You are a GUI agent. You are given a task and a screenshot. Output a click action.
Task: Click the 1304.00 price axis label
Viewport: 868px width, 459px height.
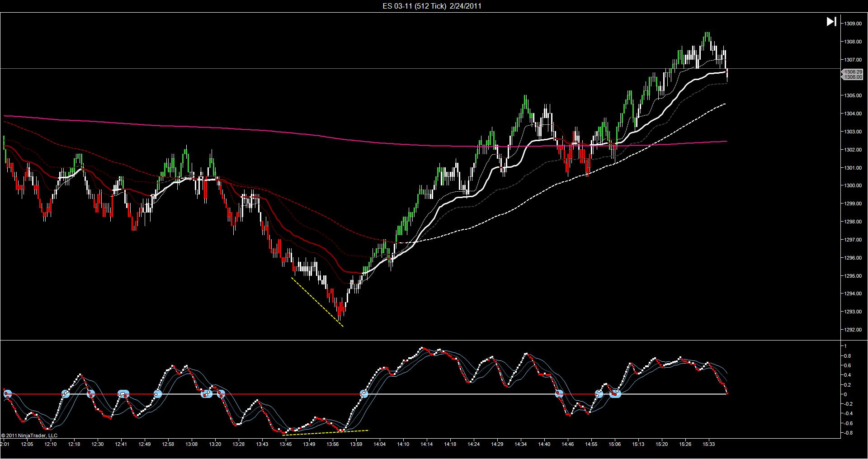click(853, 114)
